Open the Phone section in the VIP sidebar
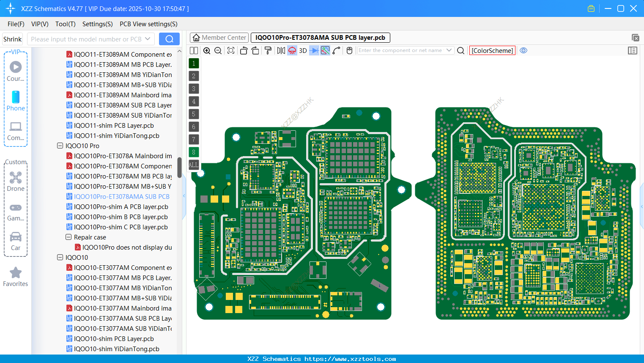644x363 pixels. [x=16, y=101]
